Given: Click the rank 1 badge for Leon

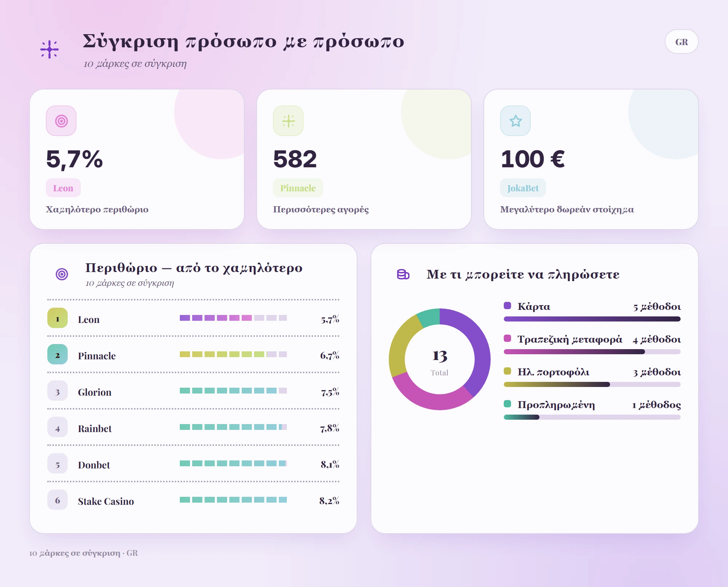Looking at the screenshot, I should point(58,318).
